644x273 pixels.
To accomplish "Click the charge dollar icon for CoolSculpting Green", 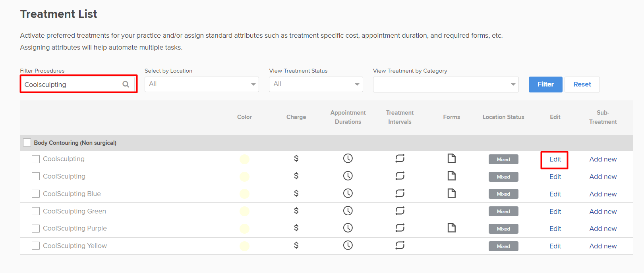I will 296,211.
